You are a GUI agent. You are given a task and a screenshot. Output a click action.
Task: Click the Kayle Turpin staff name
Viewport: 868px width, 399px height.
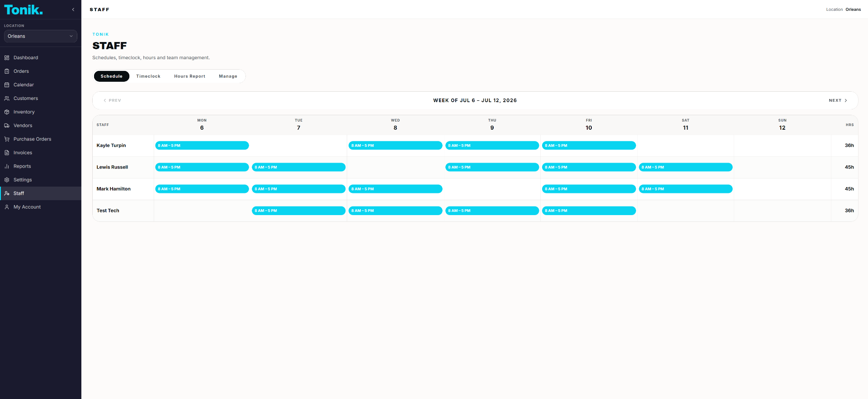pos(111,146)
